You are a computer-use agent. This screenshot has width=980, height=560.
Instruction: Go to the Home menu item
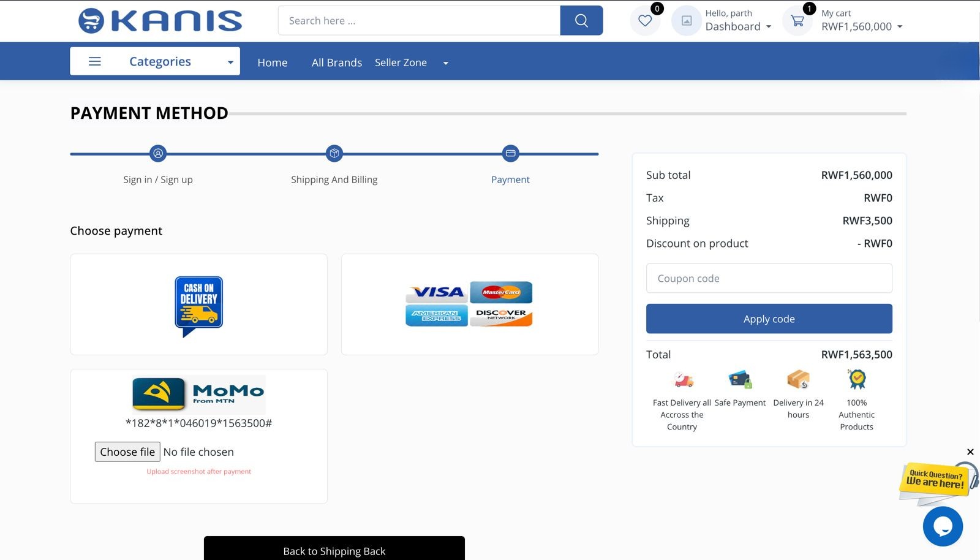(x=273, y=62)
